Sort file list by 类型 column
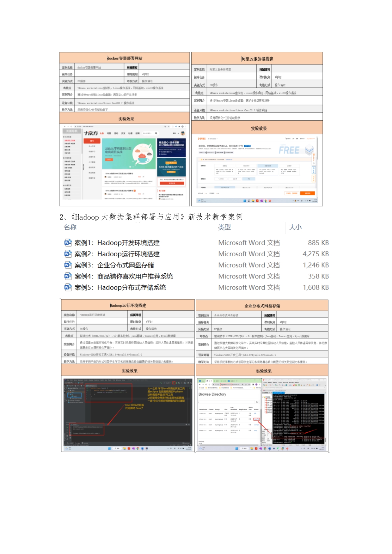This screenshot has height=554, width=392. point(224,227)
